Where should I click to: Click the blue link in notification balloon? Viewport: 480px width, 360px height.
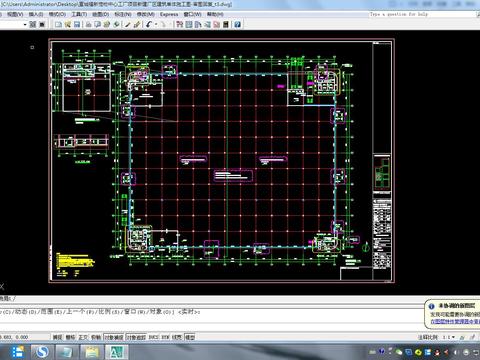coord(455,321)
